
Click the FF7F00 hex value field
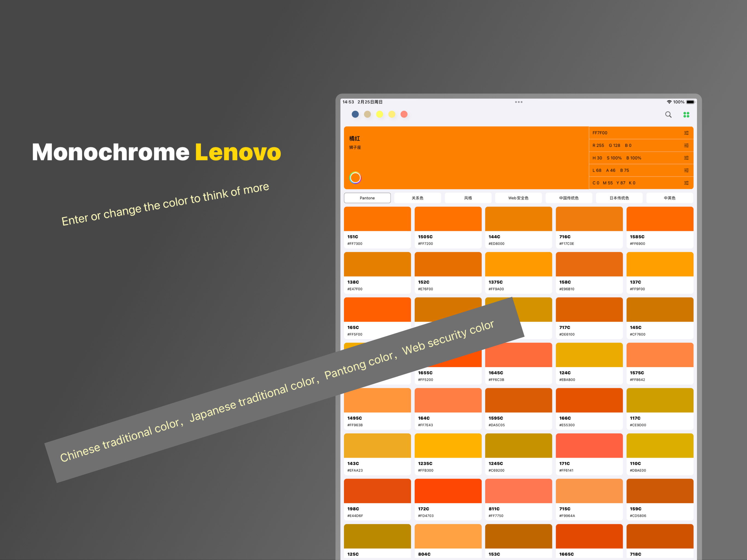coord(600,133)
